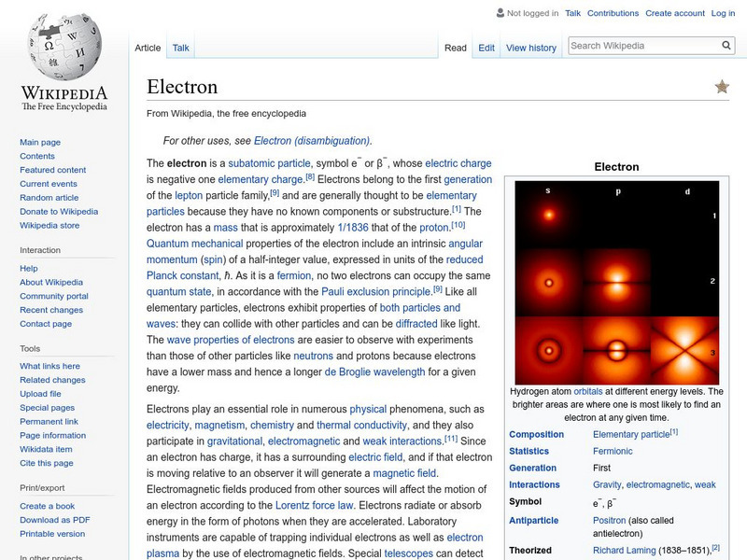Open Page information link
747x560 pixels.
[53, 435]
